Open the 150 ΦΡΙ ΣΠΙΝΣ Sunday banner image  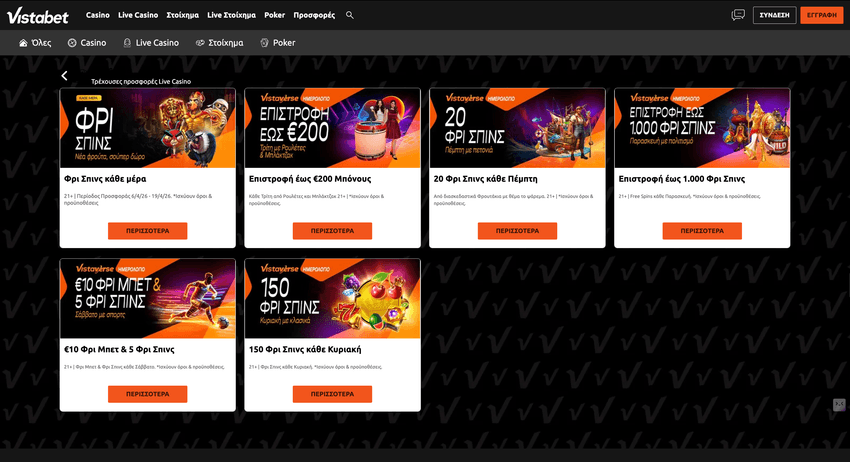332,299
